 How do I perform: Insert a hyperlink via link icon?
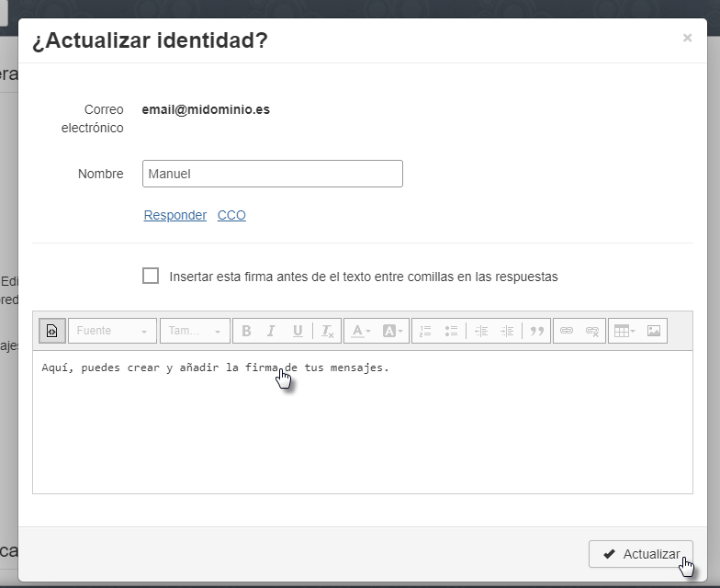point(567,331)
